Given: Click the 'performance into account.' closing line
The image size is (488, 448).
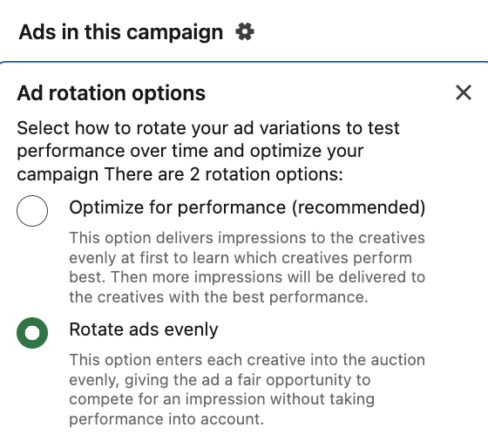Looking at the screenshot, I should point(166,419).
